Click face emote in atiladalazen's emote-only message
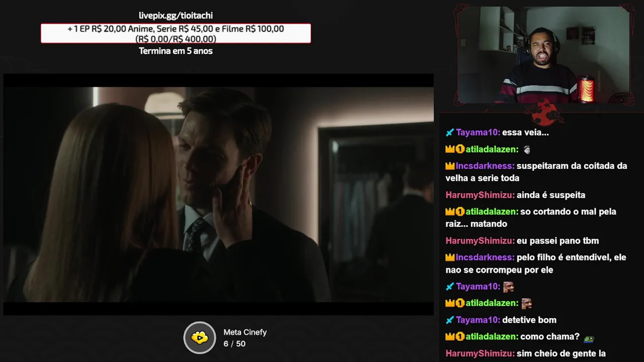The image size is (644, 362). pyautogui.click(x=527, y=303)
